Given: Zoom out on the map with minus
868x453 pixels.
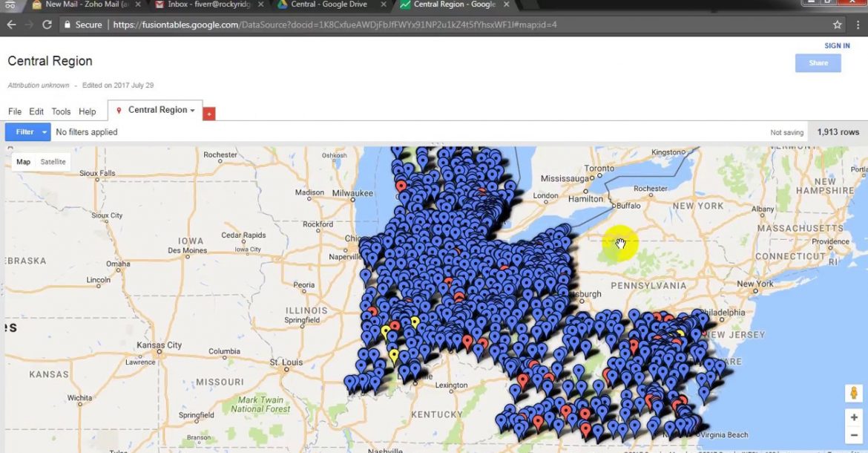Looking at the screenshot, I should tap(854, 435).
